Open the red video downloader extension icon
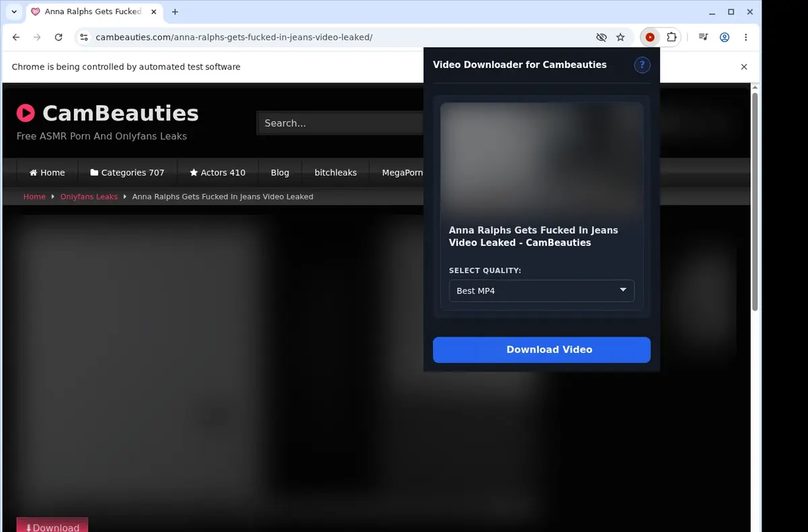Viewport: 808px width, 532px height. [x=650, y=38]
